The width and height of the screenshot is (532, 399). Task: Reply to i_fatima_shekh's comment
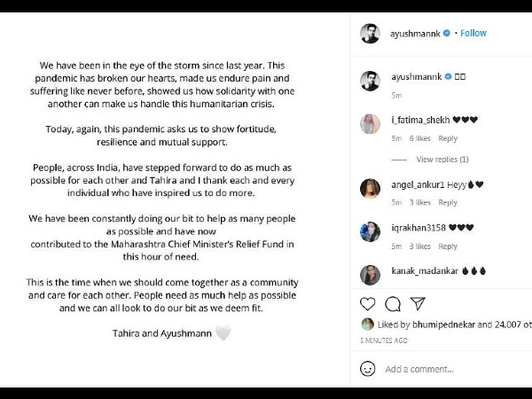[448, 138]
